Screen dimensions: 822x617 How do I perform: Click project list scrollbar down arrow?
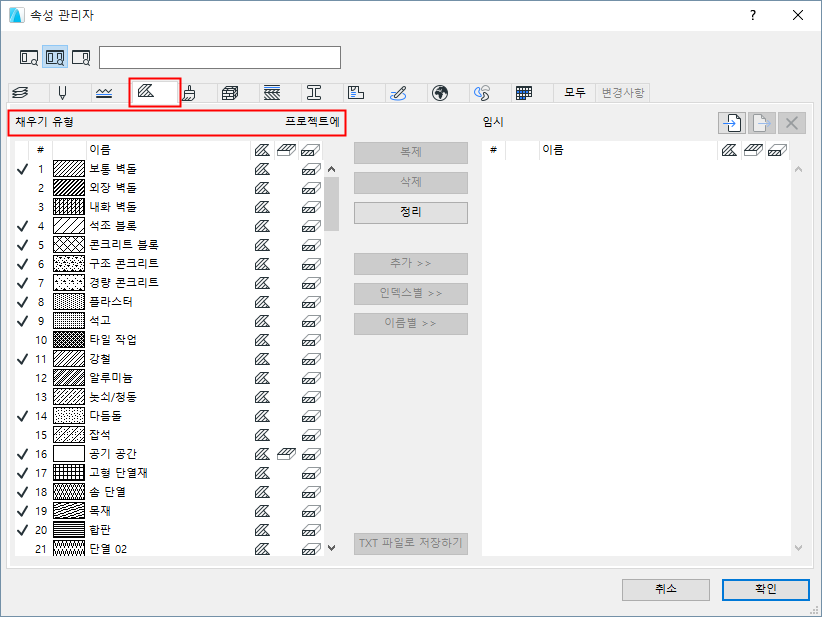(331, 548)
